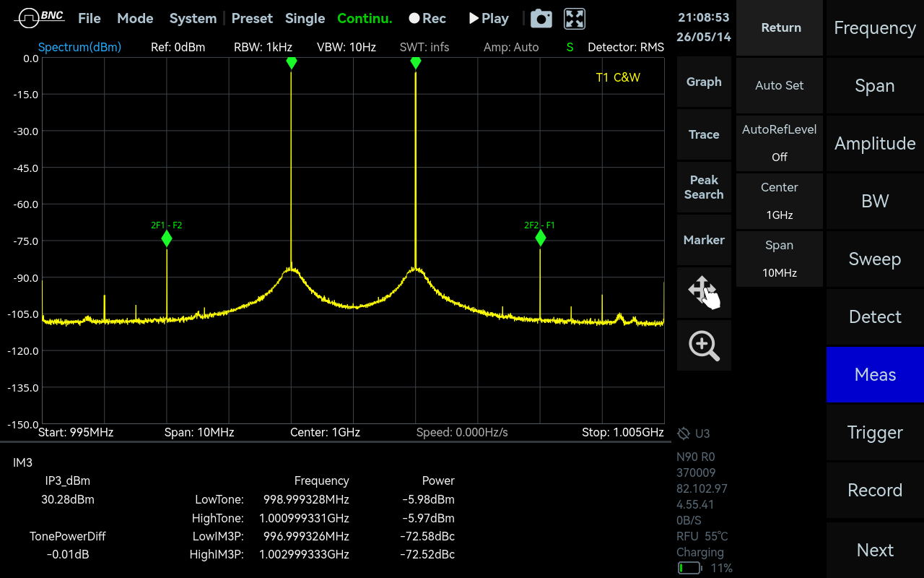Start recording with the Rec button

click(x=427, y=19)
